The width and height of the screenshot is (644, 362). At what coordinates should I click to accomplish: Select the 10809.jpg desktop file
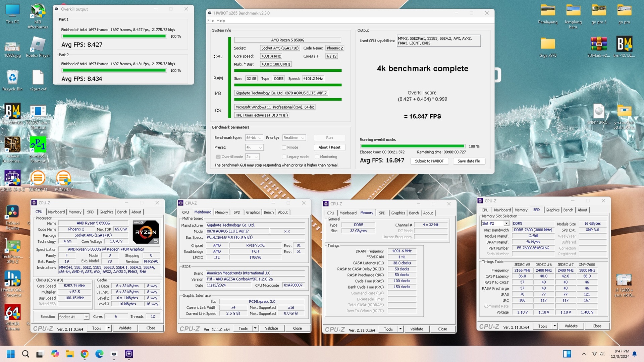(x=12, y=49)
